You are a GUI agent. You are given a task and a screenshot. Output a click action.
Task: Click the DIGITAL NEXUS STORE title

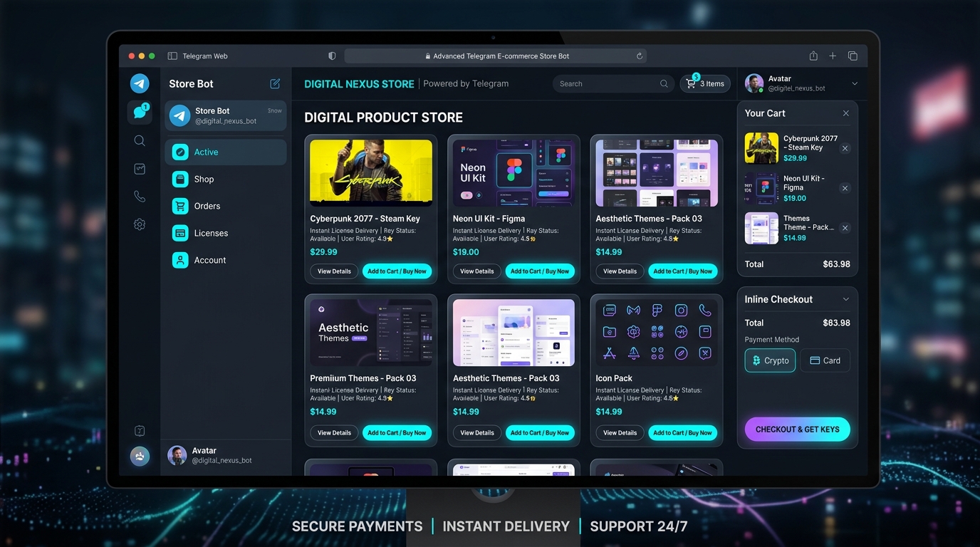[359, 84]
